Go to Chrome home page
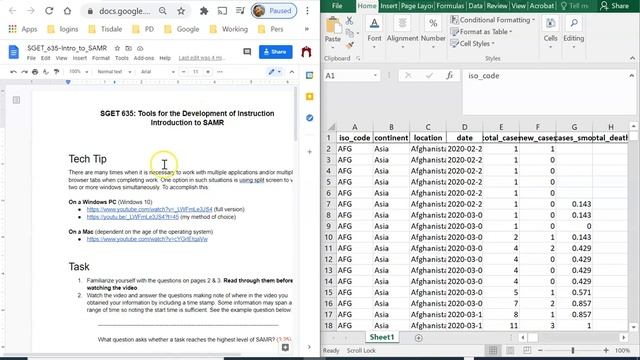 67,11
